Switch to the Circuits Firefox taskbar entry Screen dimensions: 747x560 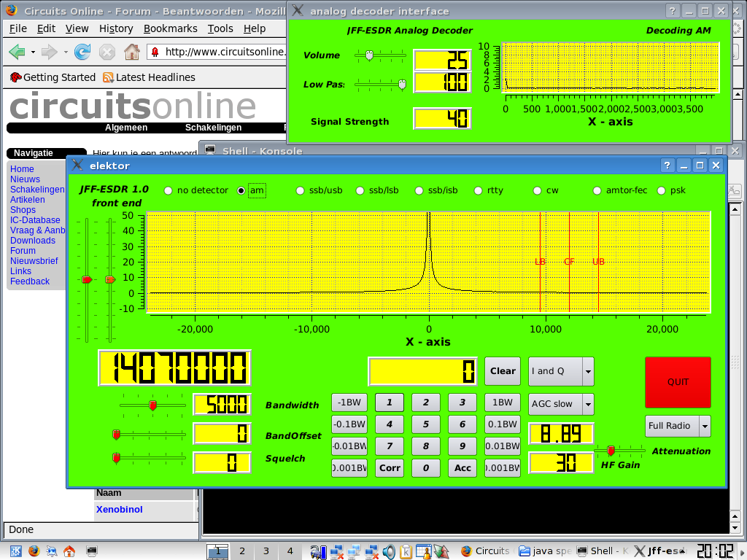pos(485,551)
